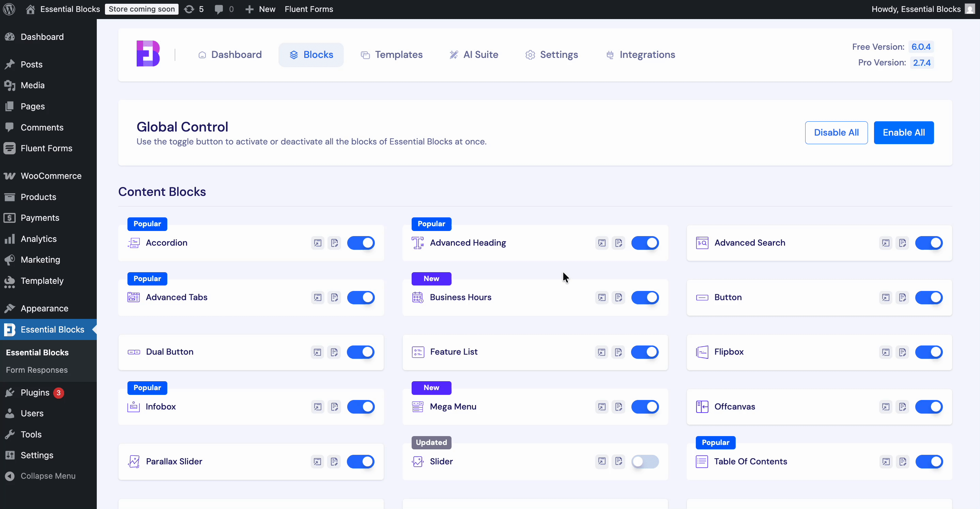980x509 pixels.
Task: Open the Integrations tab
Action: coord(641,55)
